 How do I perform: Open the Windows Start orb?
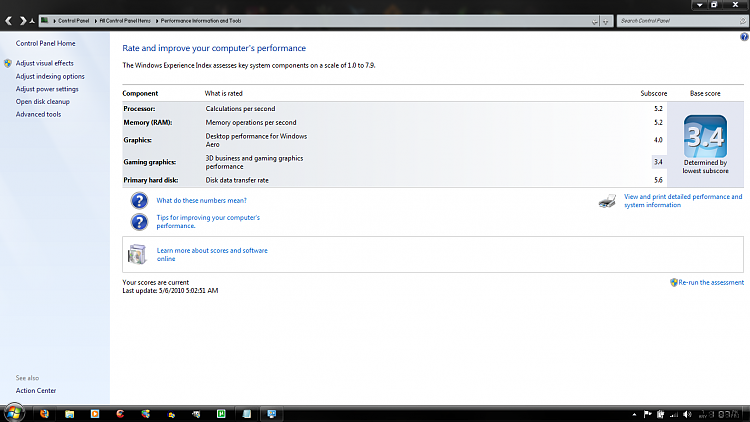click(x=14, y=413)
